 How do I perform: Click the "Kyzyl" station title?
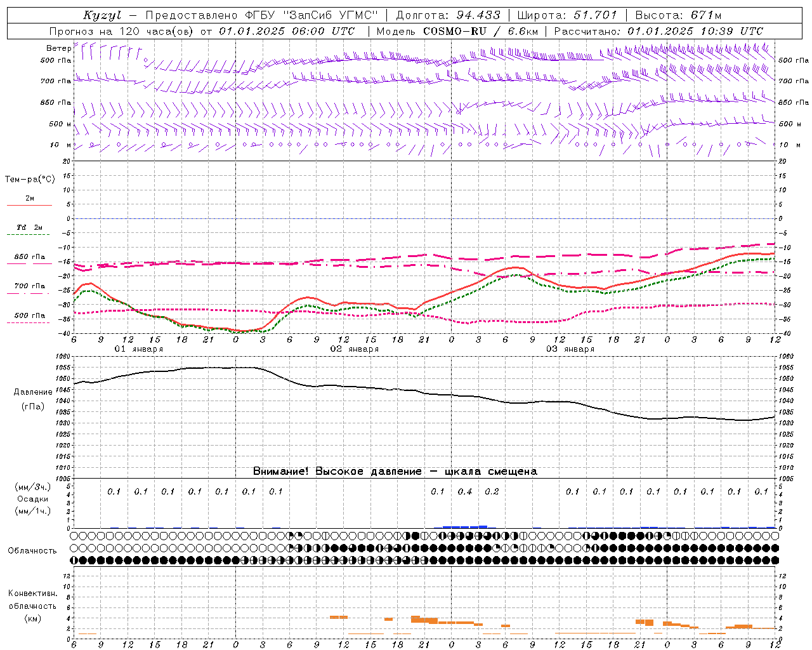[102, 15]
